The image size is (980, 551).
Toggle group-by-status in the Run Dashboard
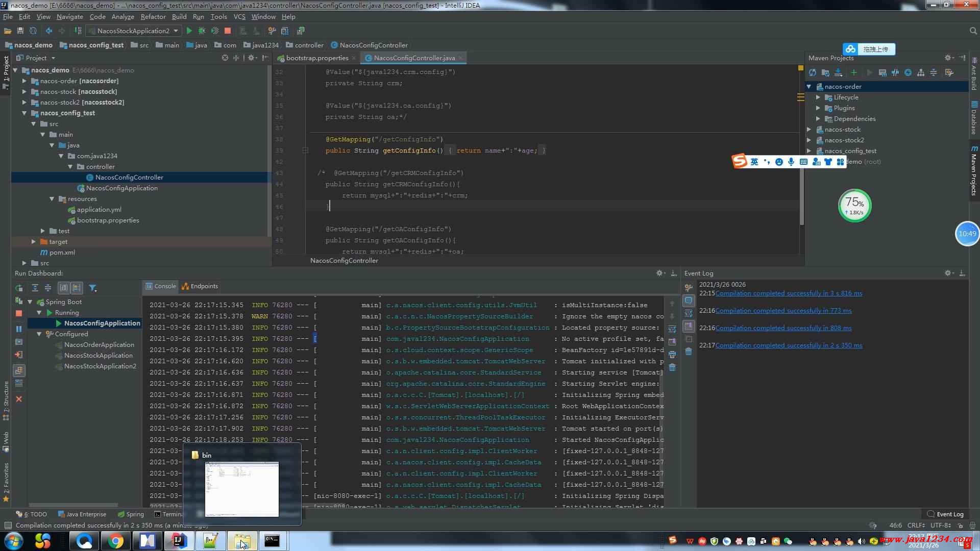pyautogui.click(x=77, y=288)
